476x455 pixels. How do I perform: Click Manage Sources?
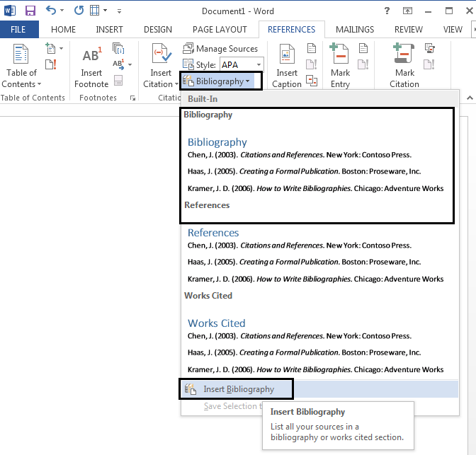[220, 49]
